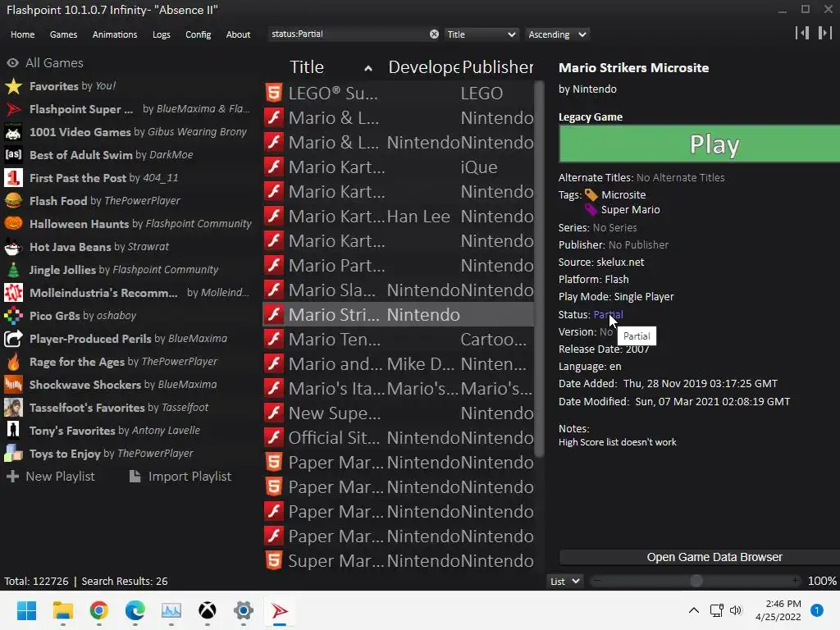The height and width of the screenshot is (630, 840).
Task: Select the Mario and... Mike D... row
Action: pos(399,363)
